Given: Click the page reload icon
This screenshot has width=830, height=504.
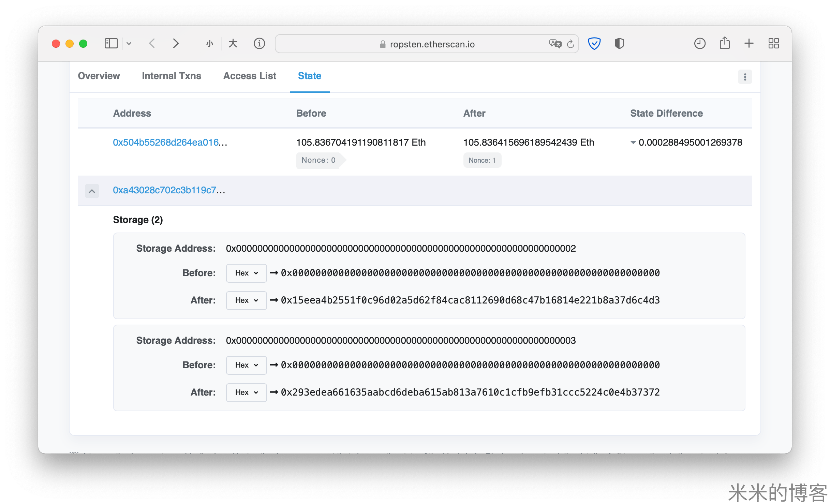Looking at the screenshot, I should pyautogui.click(x=570, y=44).
